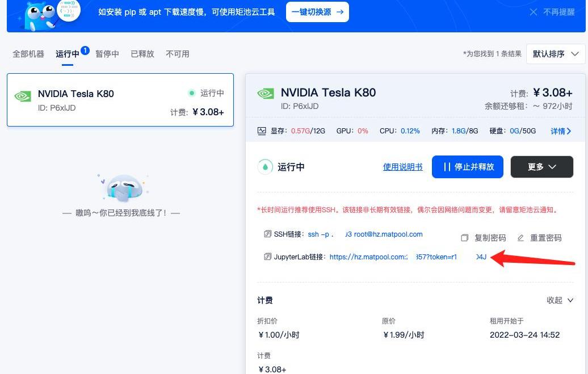
Task: Click the 2022-03-24 14:52 rental start time
Action: click(x=524, y=335)
